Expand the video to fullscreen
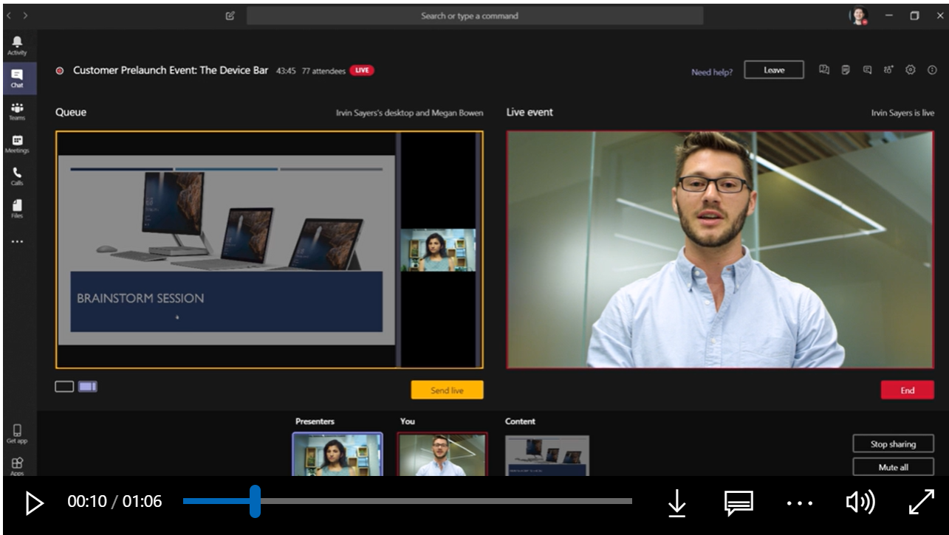Screen dimensions: 949x535 (921, 502)
